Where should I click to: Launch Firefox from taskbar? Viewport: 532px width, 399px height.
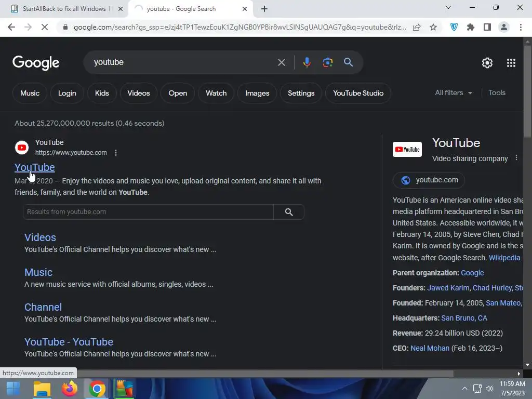[x=69, y=389]
